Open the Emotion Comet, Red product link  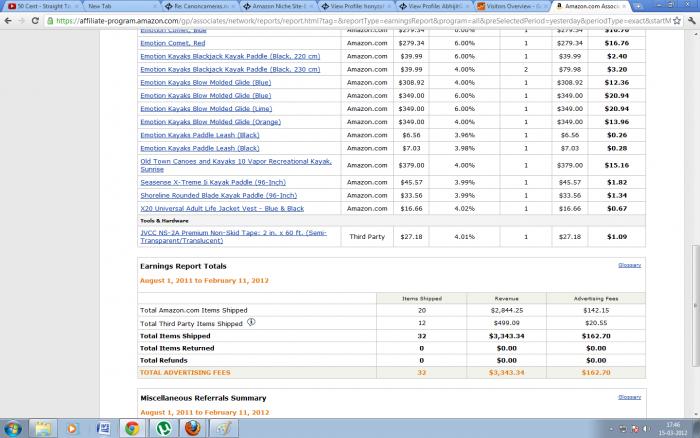tap(173, 43)
